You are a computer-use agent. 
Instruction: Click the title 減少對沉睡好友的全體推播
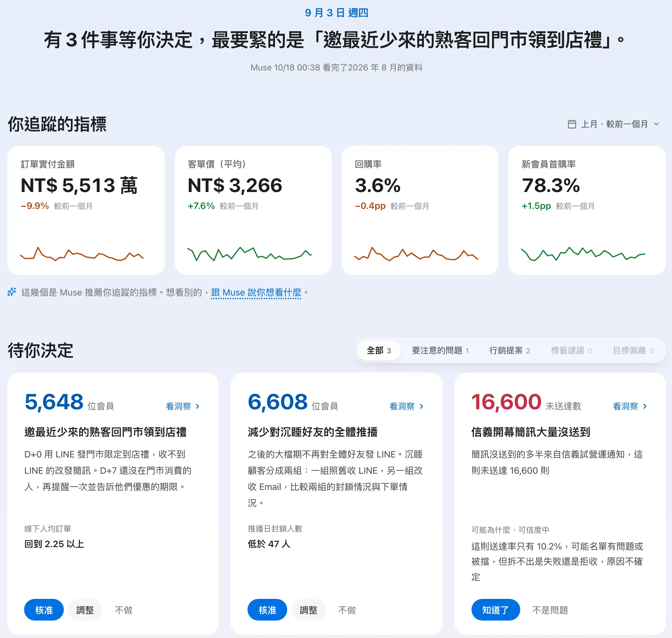click(x=313, y=432)
